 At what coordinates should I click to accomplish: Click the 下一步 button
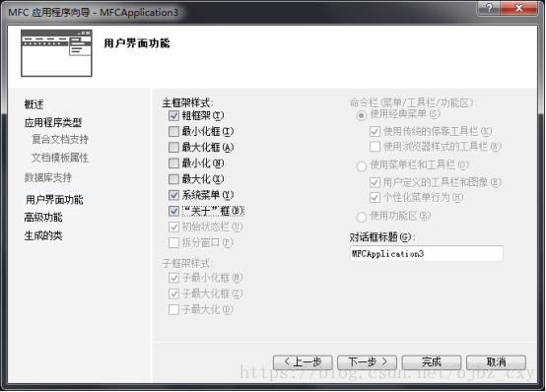(367, 362)
